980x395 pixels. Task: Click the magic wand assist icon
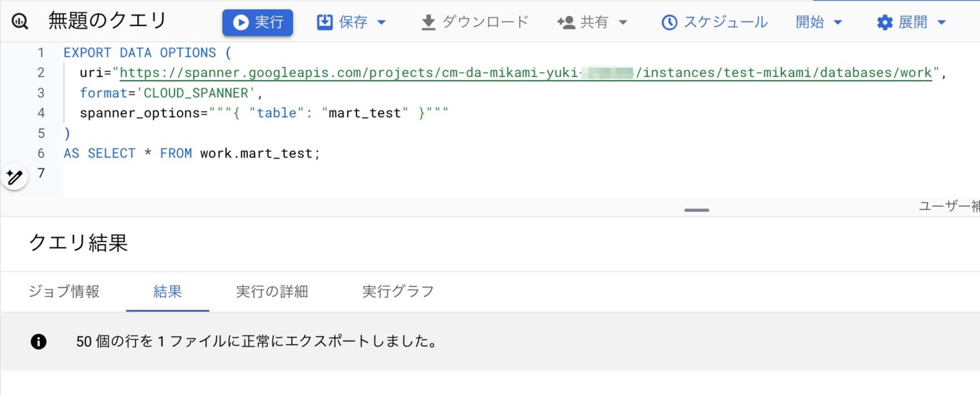click(x=14, y=177)
